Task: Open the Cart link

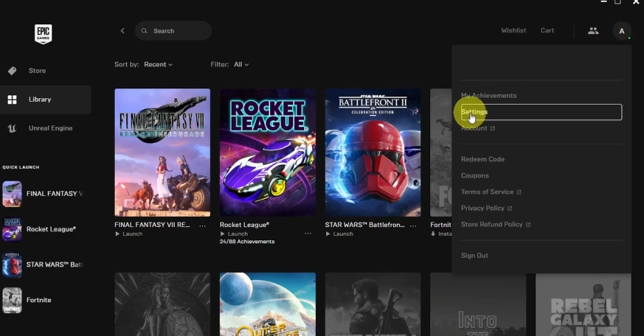Action: 547,30
